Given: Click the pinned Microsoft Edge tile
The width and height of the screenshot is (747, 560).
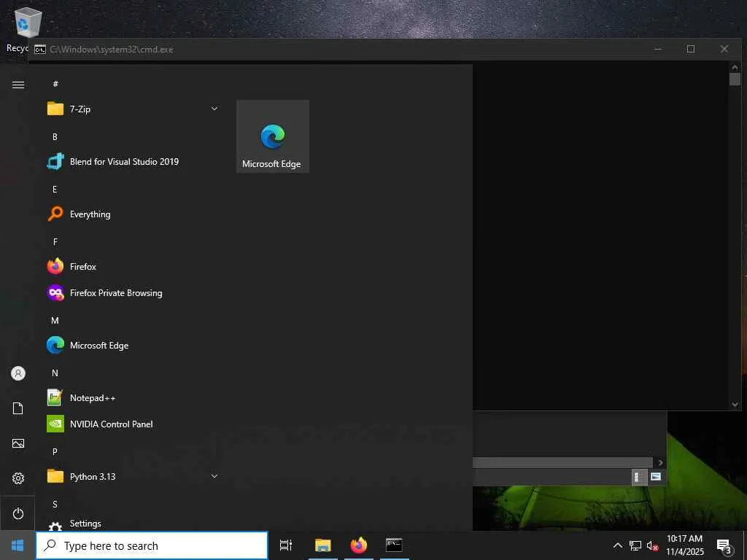Looking at the screenshot, I should (x=273, y=136).
